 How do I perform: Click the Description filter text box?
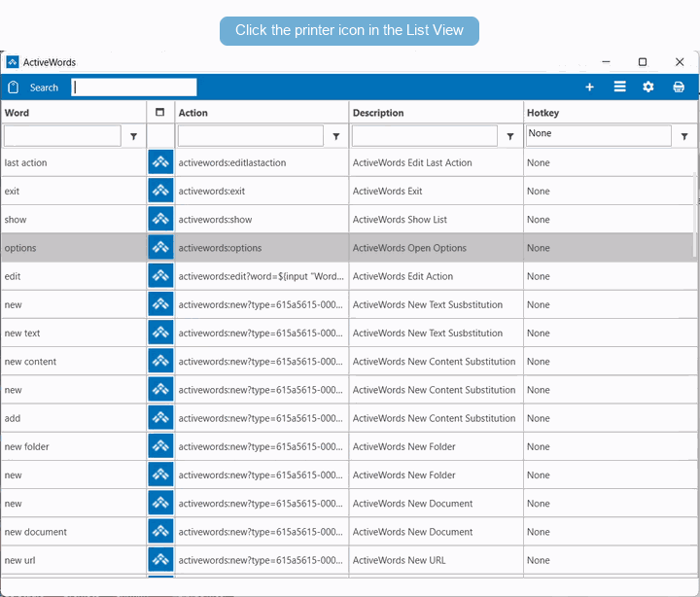425,136
